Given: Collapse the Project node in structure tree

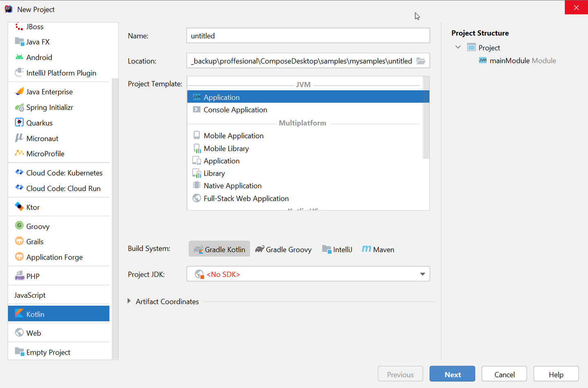Looking at the screenshot, I should tap(458, 47).
